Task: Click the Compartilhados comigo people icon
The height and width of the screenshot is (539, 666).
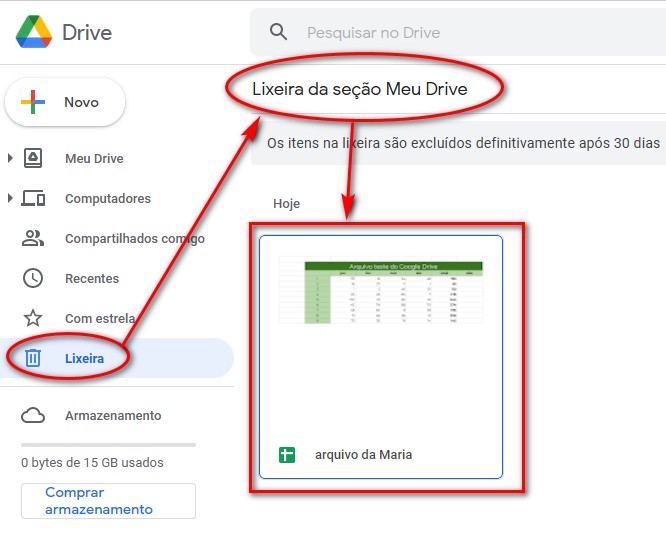Action: [33, 238]
